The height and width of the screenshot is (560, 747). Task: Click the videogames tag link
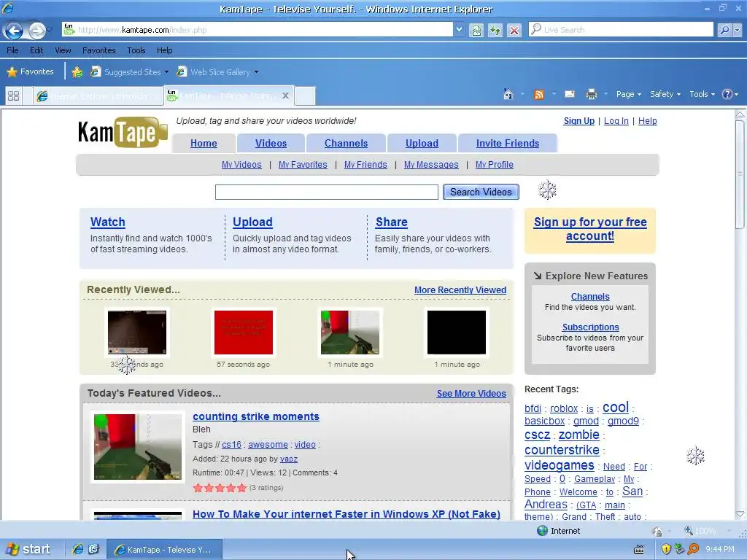tap(559, 465)
